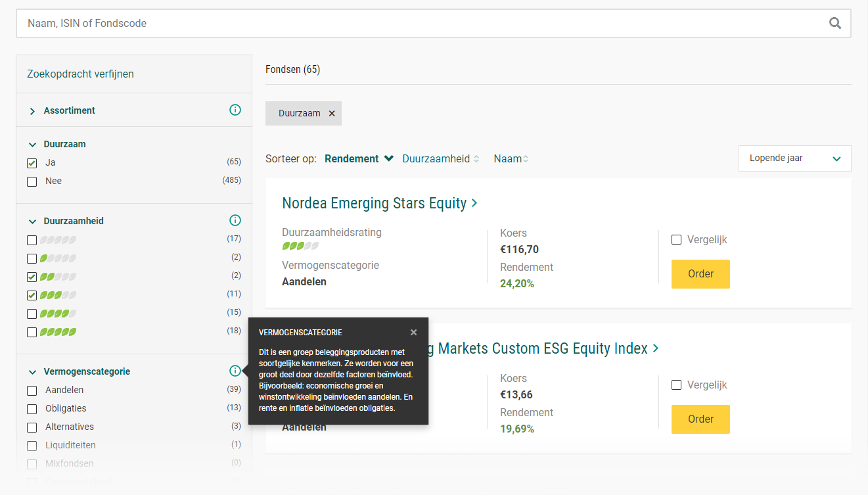Click the 19,69% rendement value
The width and height of the screenshot is (868, 495).
coord(517,429)
